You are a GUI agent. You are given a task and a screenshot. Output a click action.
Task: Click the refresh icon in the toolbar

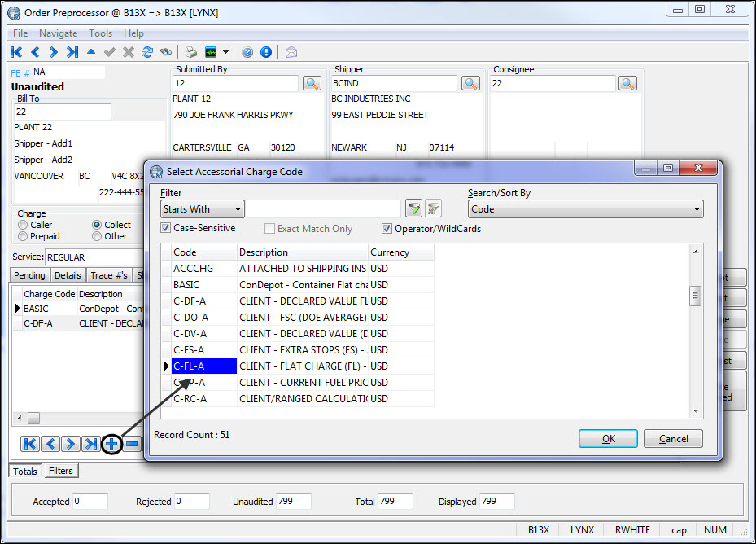(147, 51)
